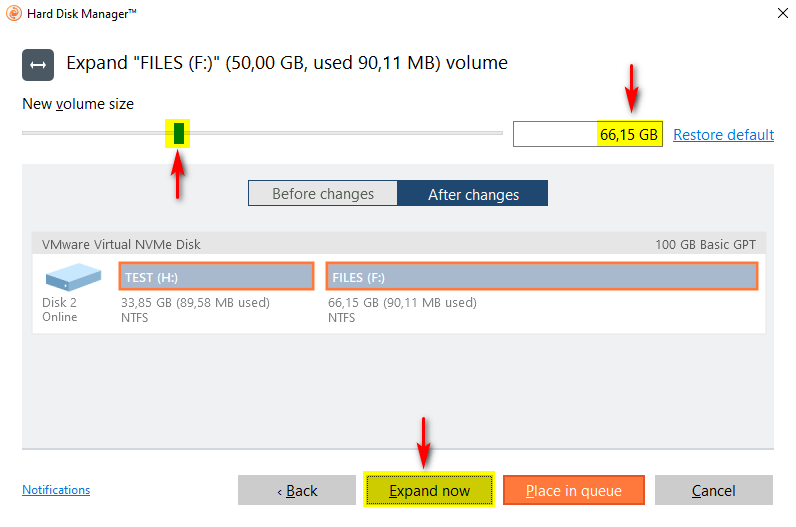
Task: Click the slider track right of the handle
Action: [340, 133]
